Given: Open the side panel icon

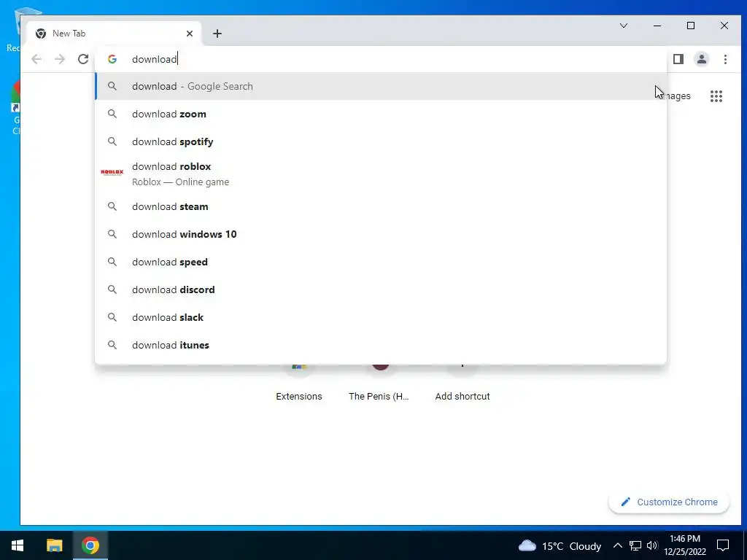Looking at the screenshot, I should click(678, 59).
